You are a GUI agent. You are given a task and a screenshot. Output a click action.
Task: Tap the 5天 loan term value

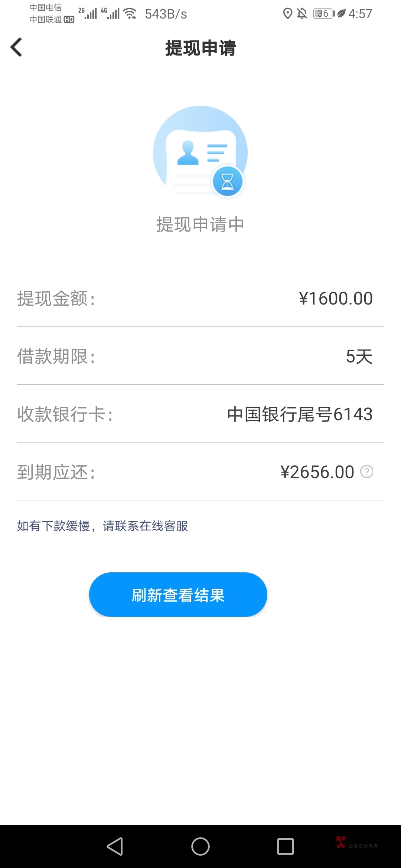(359, 356)
